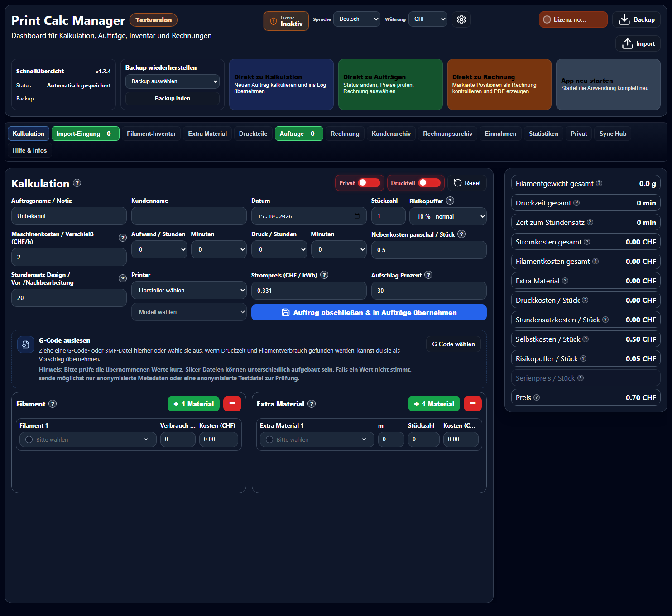Click Auftrag abschließen & in Aufträge übernehmen
The height and width of the screenshot is (616, 672).
(369, 312)
